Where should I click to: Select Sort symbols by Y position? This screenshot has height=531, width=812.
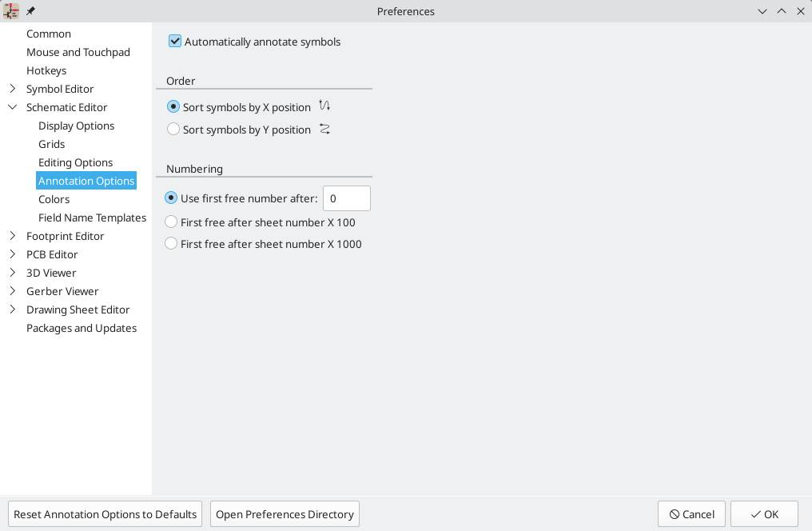pyautogui.click(x=173, y=130)
